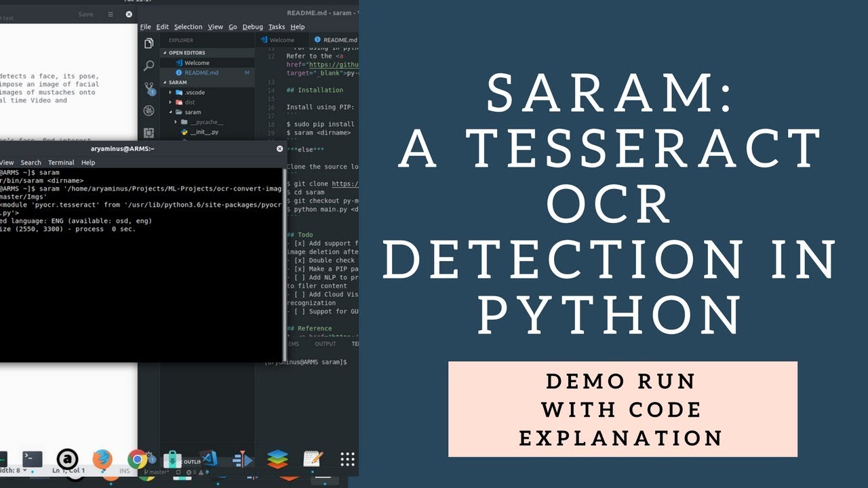Viewport: 868px width, 488px height.
Task: Click the git clone https URL
Action: tap(344, 184)
